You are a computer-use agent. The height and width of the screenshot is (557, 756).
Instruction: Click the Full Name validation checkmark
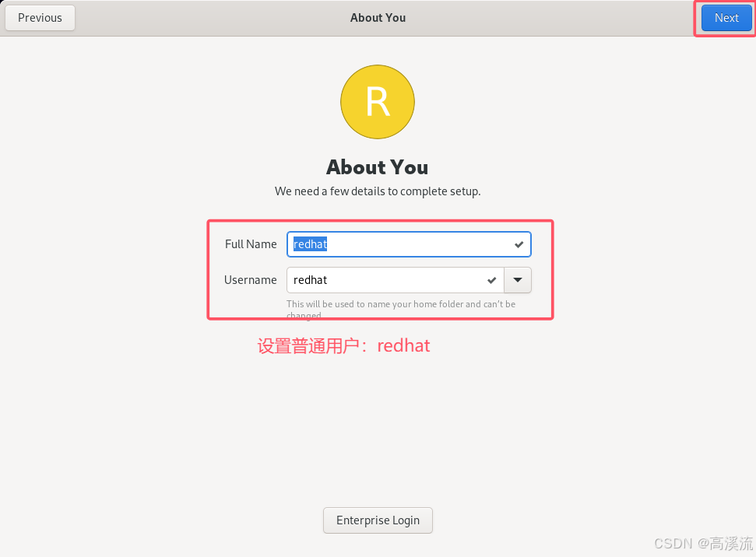click(x=519, y=244)
